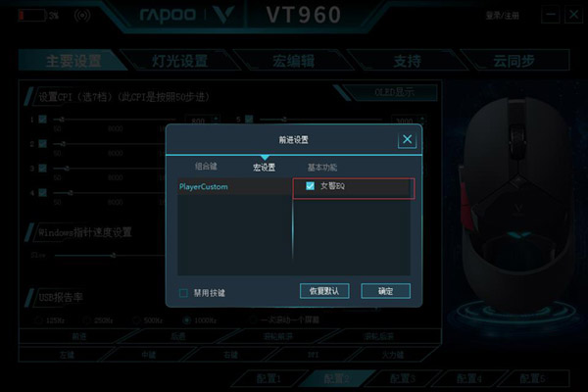Open the 登录/注册 link
The image size is (588, 392).
coord(502,16)
